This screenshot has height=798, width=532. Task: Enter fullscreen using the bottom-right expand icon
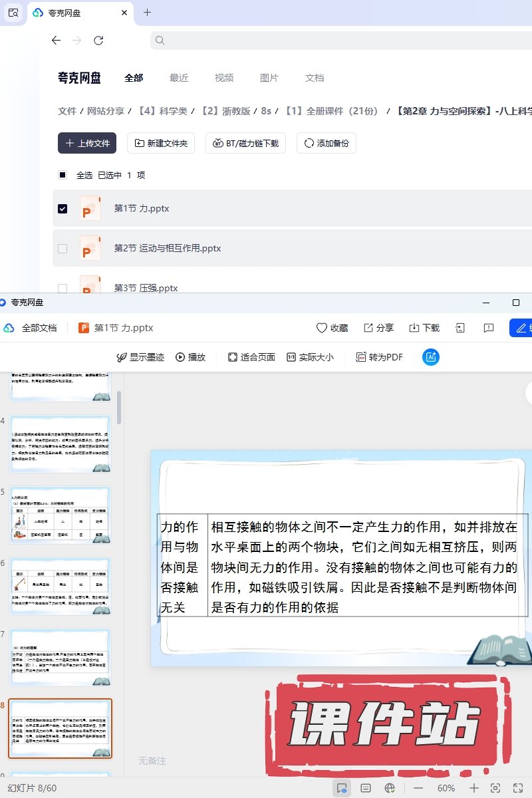(x=517, y=788)
